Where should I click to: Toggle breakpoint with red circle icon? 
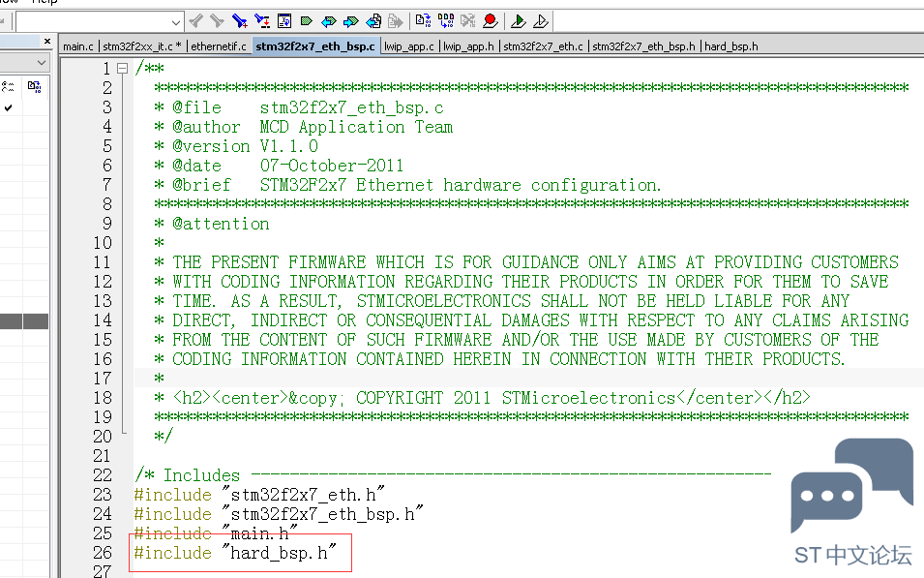(490, 22)
